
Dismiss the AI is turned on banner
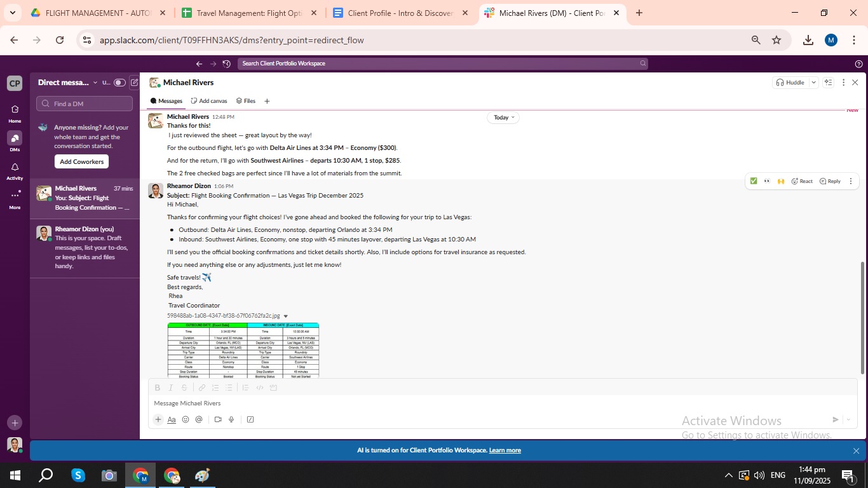[x=856, y=451]
